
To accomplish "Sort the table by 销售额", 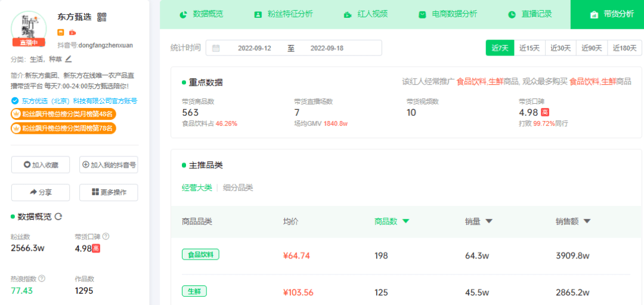I will (x=573, y=221).
